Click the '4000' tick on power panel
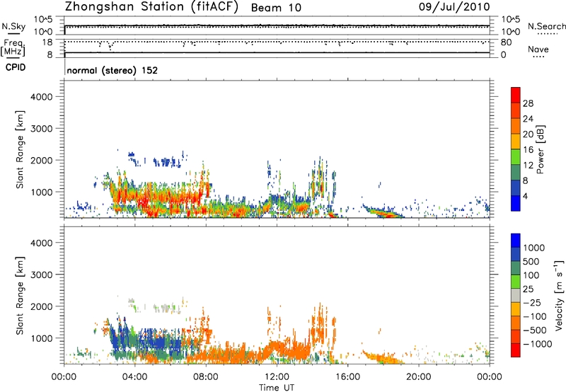566x392 pixels. coord(41,97)
